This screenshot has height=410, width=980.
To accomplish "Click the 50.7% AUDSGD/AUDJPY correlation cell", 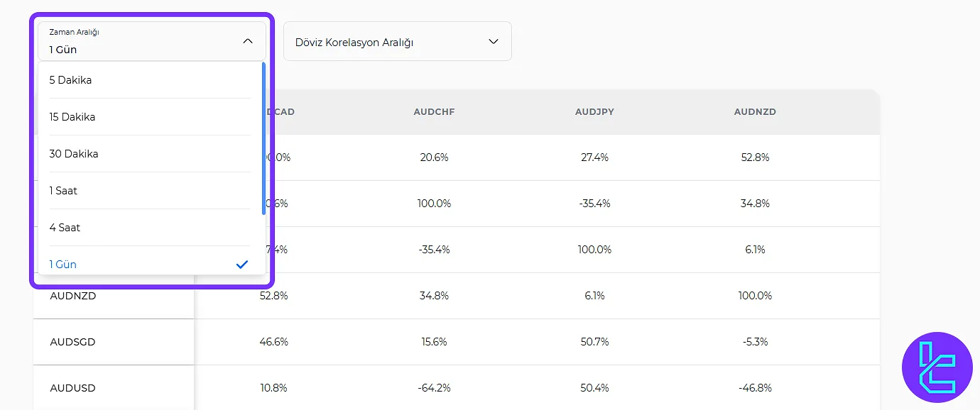I will 594,342.
